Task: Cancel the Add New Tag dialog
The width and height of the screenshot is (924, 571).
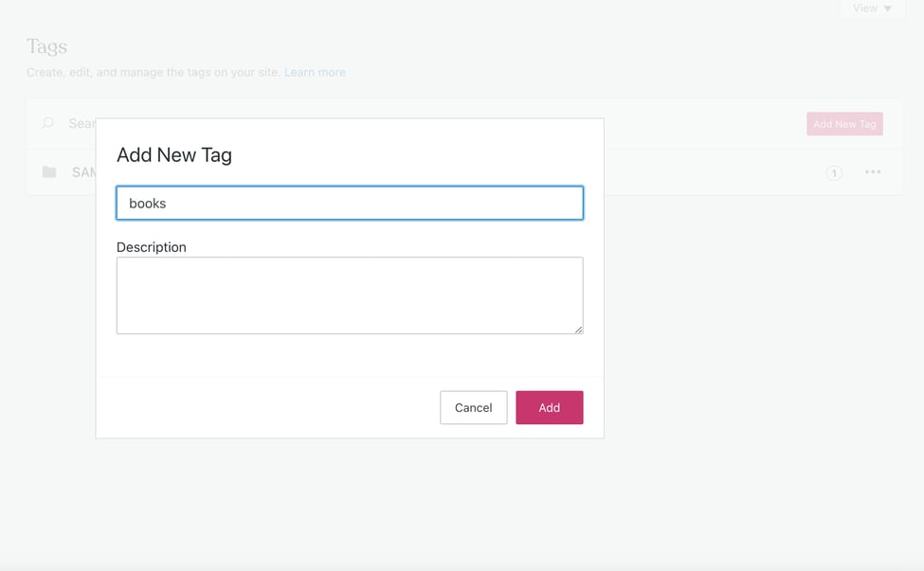Action: (473, 407)
